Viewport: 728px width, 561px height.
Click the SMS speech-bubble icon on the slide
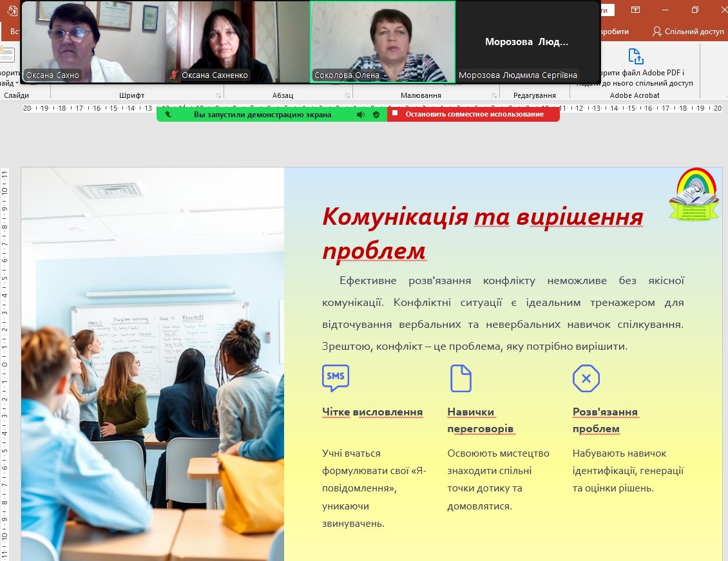click(336, 378)
